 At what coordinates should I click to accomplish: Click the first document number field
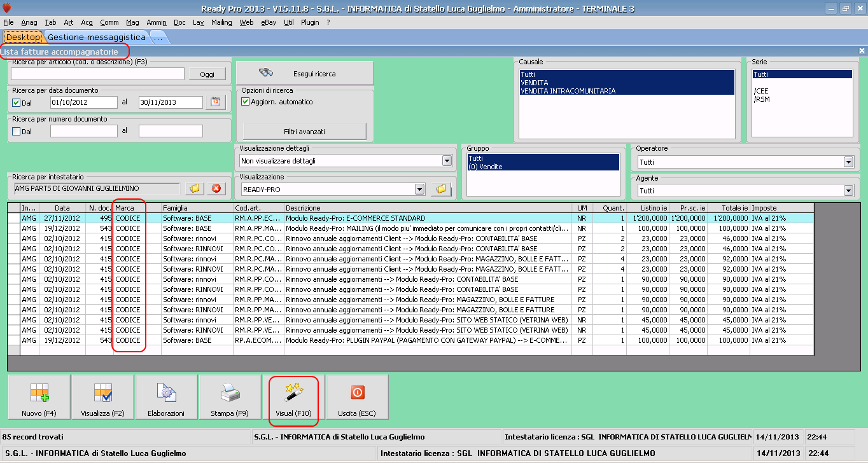(84, 131)
